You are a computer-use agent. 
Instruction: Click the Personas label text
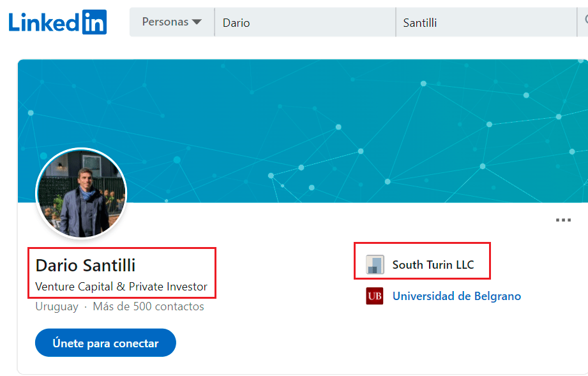point(165,22)
